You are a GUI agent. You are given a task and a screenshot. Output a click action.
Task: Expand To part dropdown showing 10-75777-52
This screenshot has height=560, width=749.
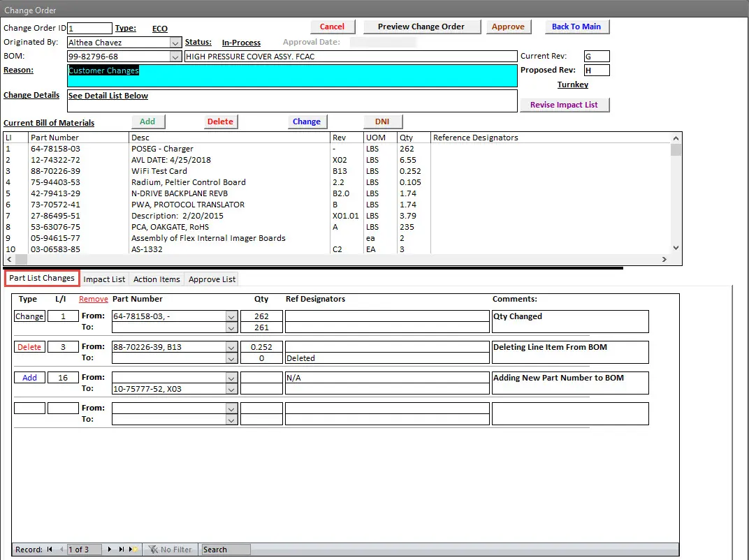tap(231, 389)
